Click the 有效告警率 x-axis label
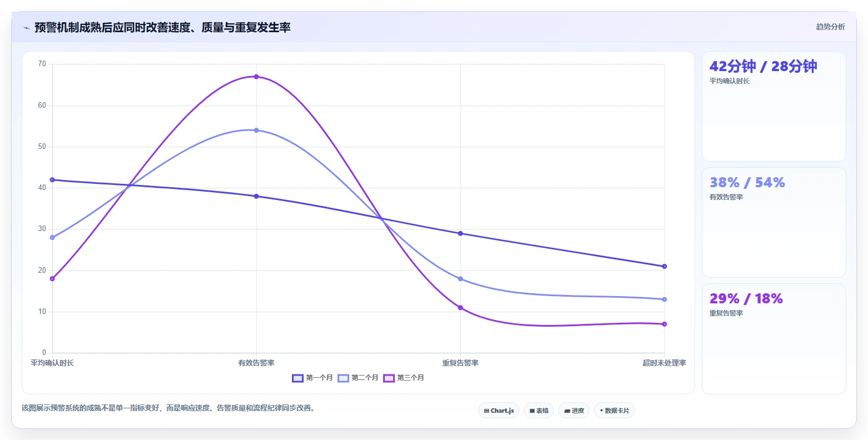 tap(256, 363)
